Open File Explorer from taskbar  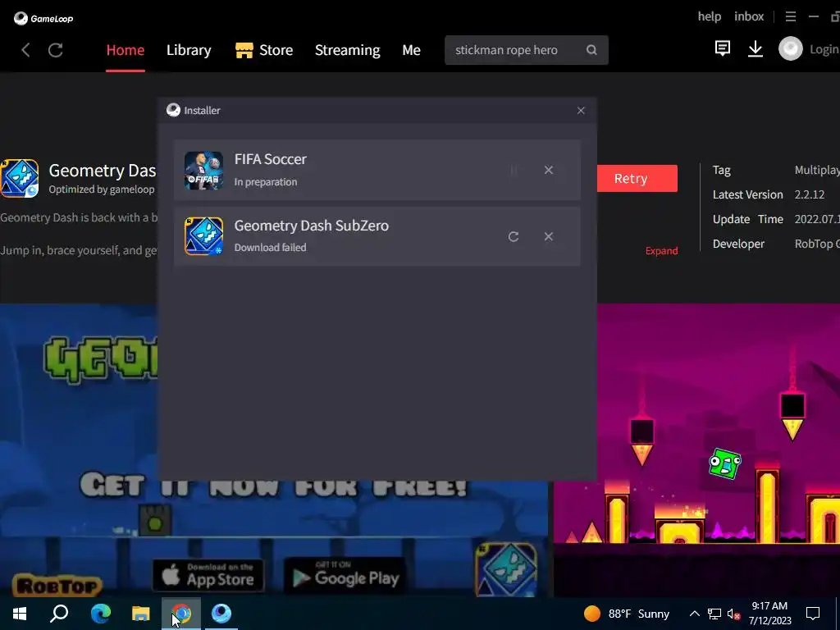click(x=141, y=614)
